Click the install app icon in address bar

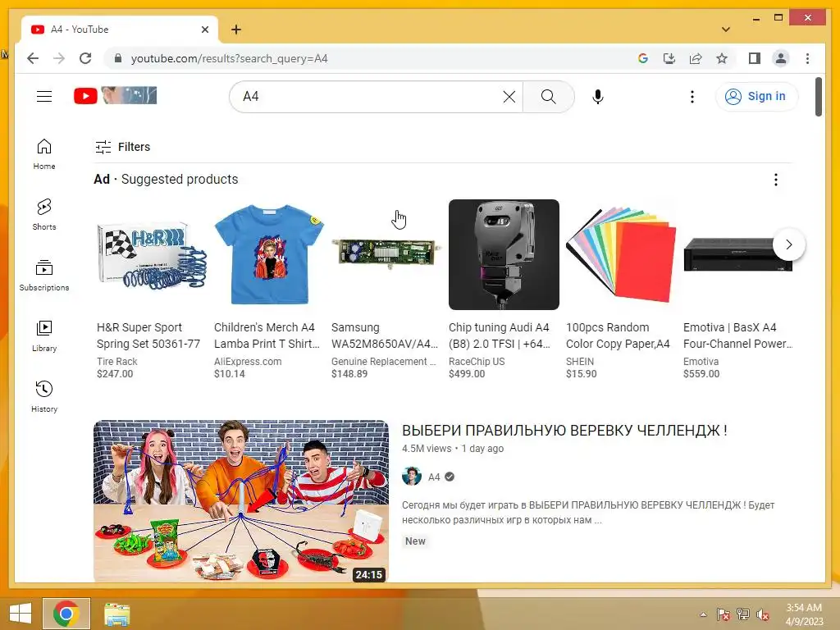(669, 58)
